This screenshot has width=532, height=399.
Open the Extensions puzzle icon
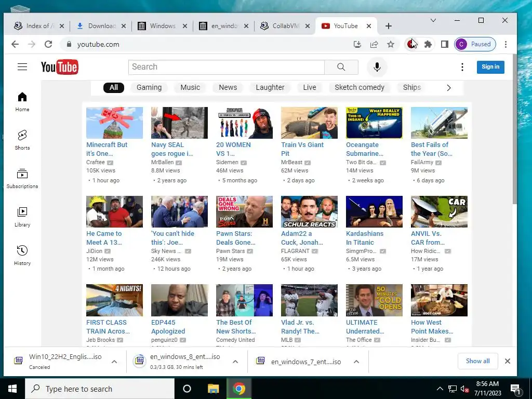point(428,44)
